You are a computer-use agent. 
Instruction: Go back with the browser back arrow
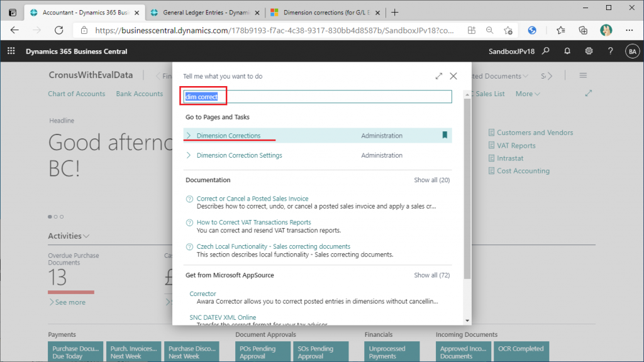click(x=15, y=30)
